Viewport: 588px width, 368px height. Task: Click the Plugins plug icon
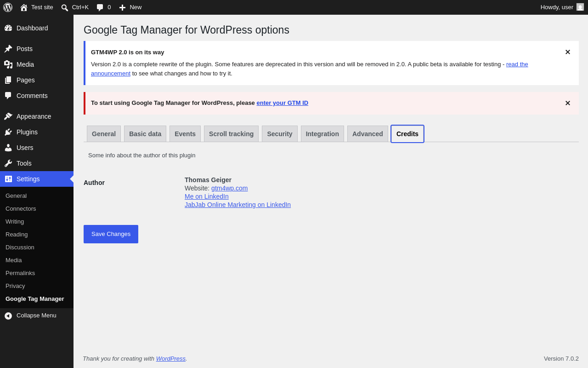8,132
